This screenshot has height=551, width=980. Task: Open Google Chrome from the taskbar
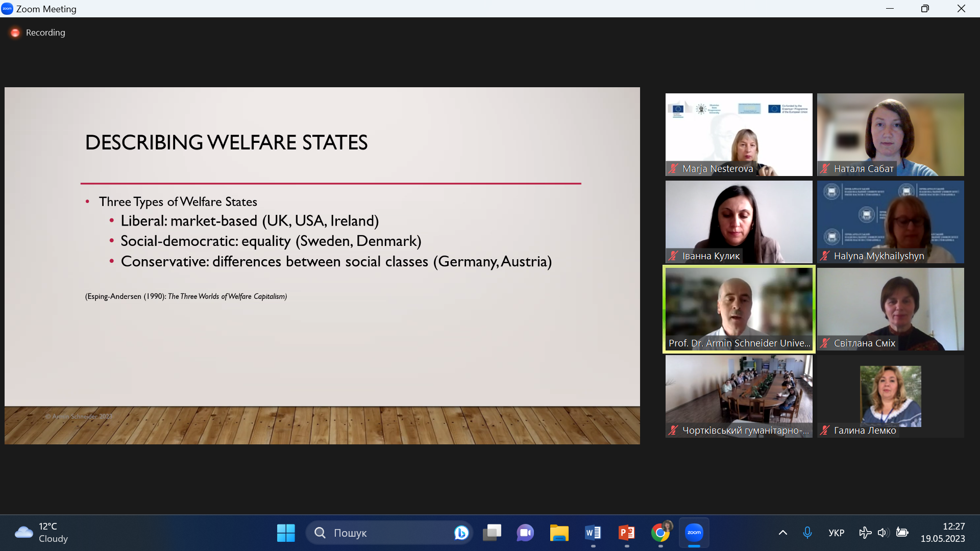click(660, 533)
